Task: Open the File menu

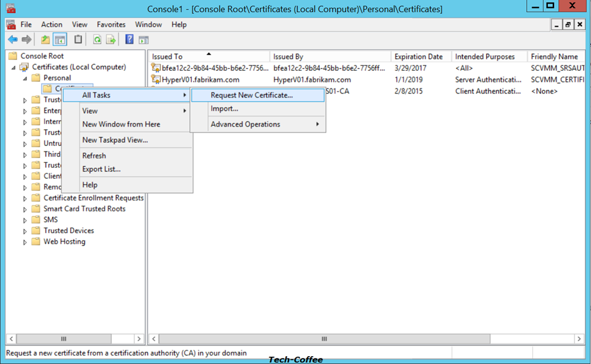Action: [x=26, y=24]
